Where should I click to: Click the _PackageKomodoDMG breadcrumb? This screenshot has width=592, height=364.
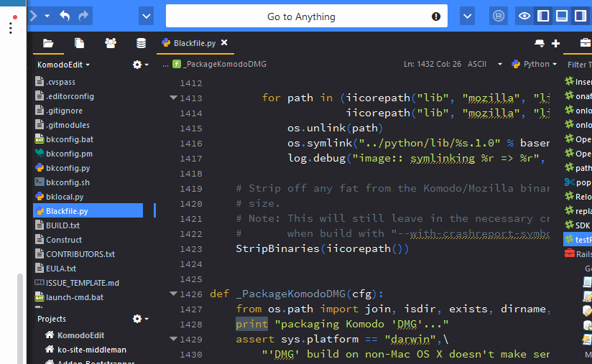click(220, 64)
